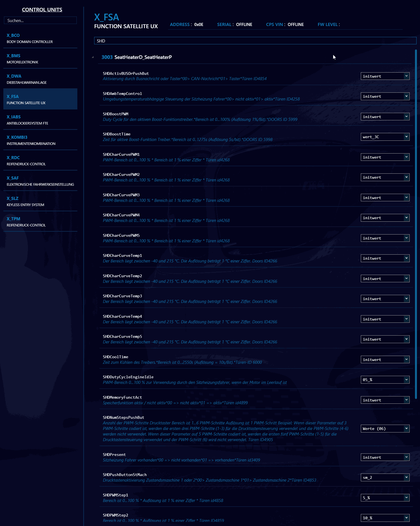Image resolution: width=420 pixels, height=526 pixels.
Task: Open the SHDCoolTime initwert dropdown
Action: [x=385, y=360]
